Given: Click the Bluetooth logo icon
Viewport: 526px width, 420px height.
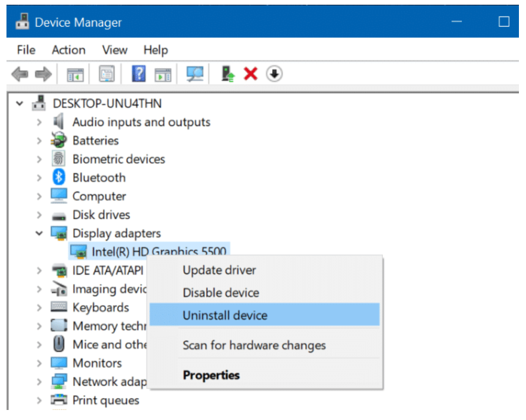Looking at the screenshot, I should pos(59,177).
